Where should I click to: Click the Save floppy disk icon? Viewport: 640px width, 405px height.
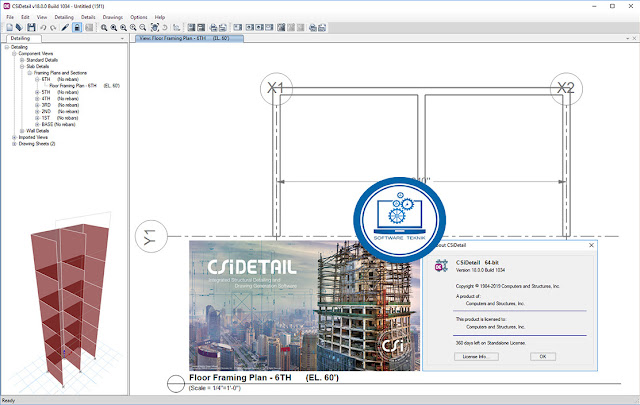[31, 27]
